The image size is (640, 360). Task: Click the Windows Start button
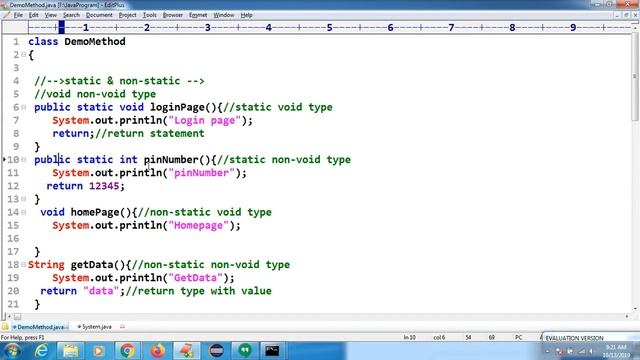[x=12, y=351]
